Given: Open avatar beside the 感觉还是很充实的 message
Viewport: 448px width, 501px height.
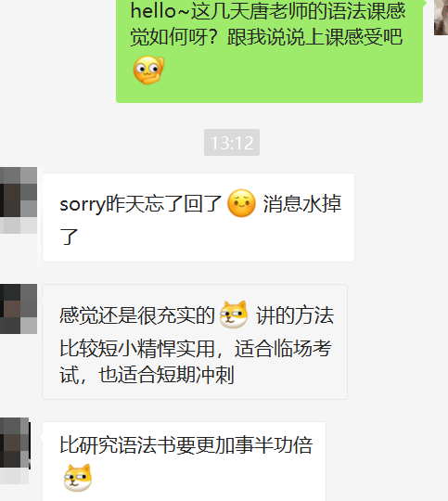Looking at the screenshot, I should pyautogui.click(x=19, y=309).
